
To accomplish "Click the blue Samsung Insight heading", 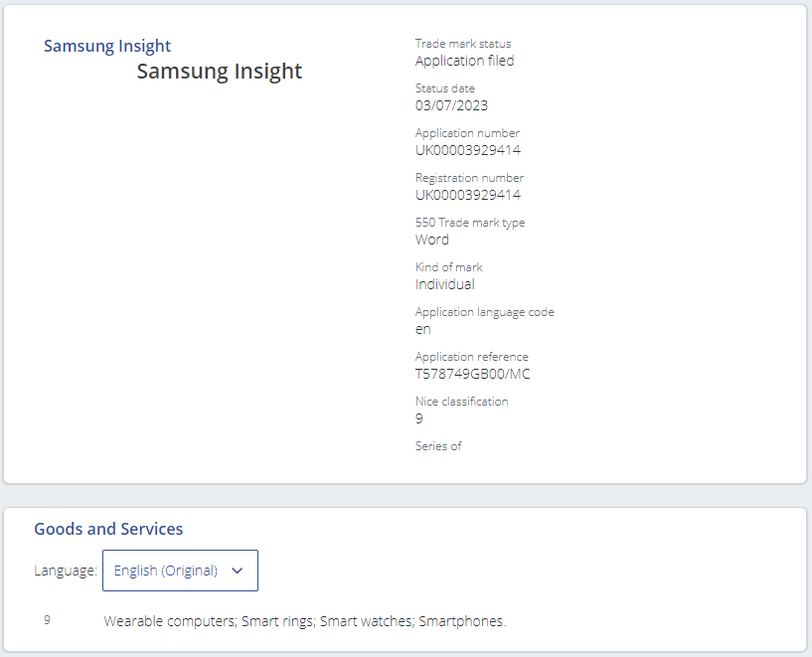I will tap(107, 46).
